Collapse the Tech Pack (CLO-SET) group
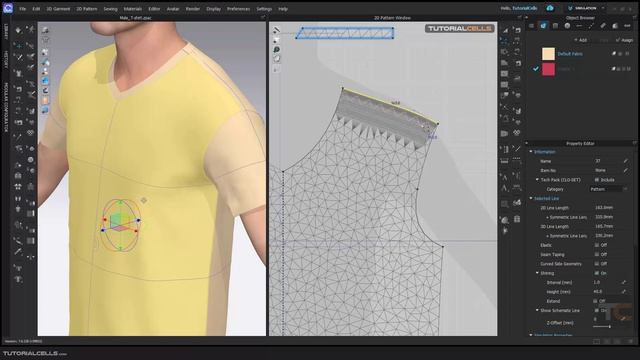 (x=537, y=180)
